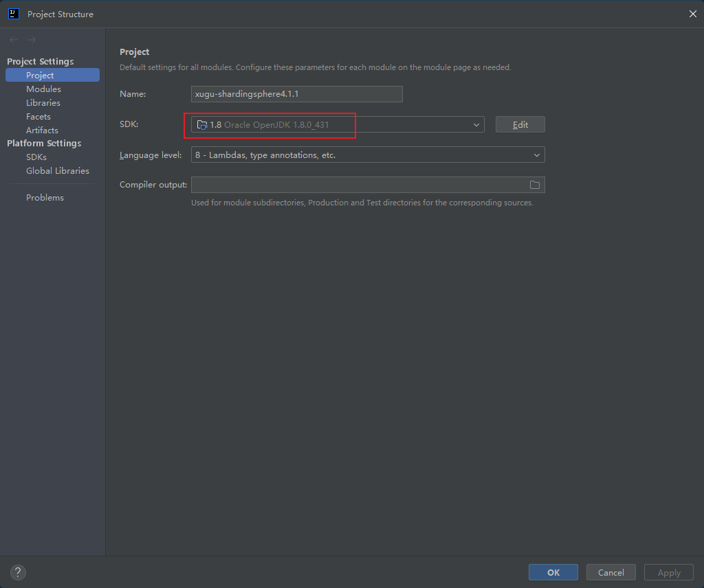
Task: Select Facets in the sidebar
Action: click(38, 116)
